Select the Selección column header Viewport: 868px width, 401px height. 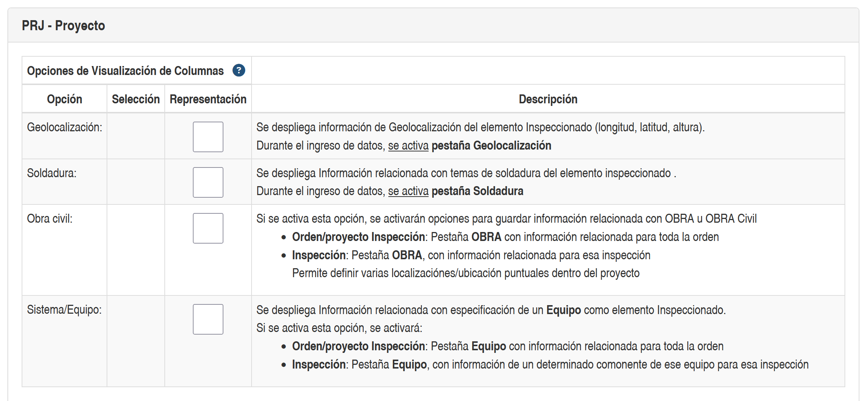(136, 99)
